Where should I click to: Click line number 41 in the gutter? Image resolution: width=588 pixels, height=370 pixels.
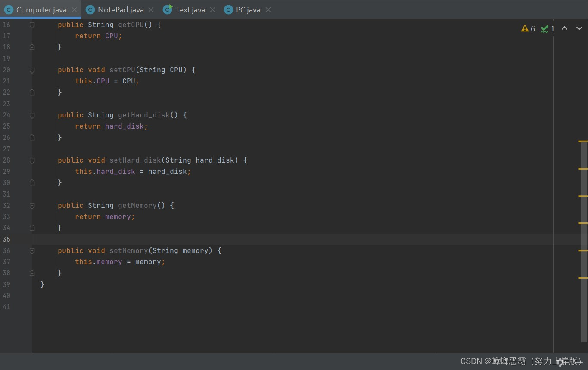click(x=6, y=307)
